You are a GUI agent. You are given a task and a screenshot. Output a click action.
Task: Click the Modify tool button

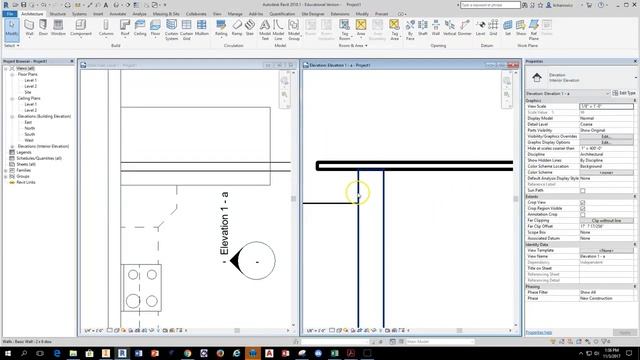pyautogui.click(x=12, y=29)
